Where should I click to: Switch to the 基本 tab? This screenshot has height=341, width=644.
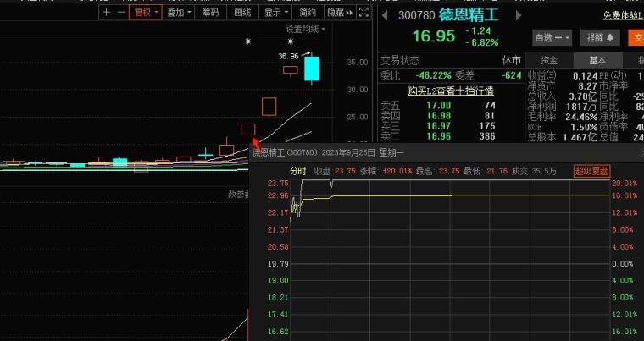597,61
